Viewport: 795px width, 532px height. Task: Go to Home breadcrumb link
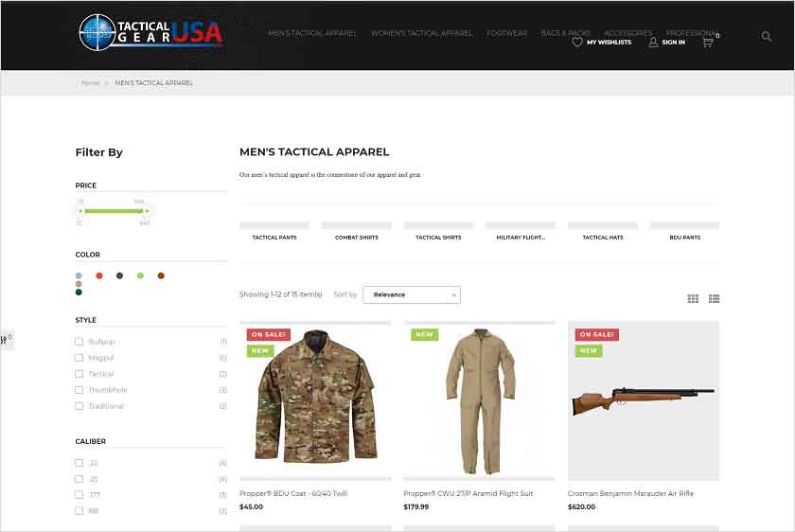pyautogui.click(x=91, y=82)
